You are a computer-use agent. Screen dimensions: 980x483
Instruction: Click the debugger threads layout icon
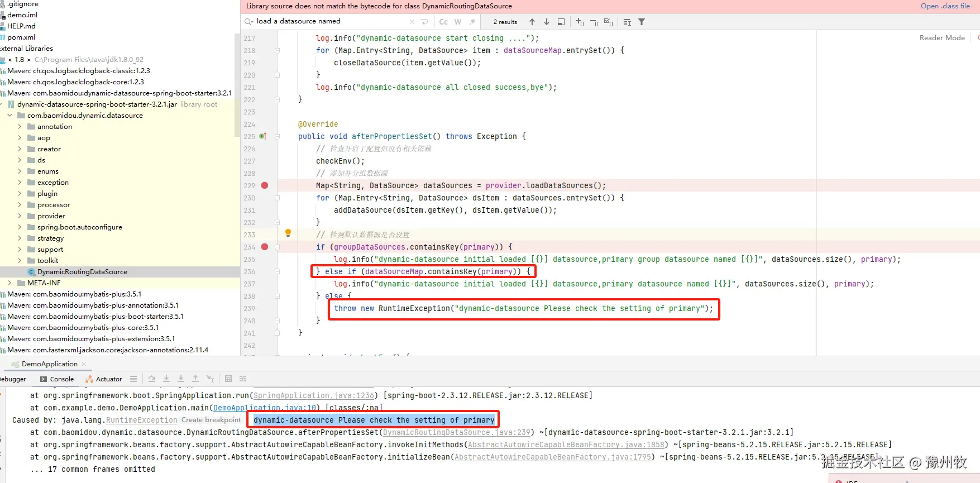point(133,379)
